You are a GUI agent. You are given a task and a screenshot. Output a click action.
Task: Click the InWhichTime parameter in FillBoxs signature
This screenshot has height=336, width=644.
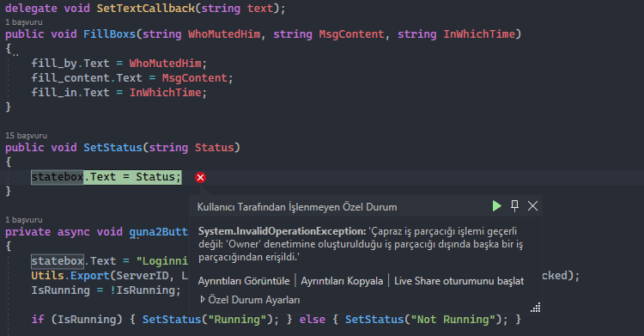[479, 34]
